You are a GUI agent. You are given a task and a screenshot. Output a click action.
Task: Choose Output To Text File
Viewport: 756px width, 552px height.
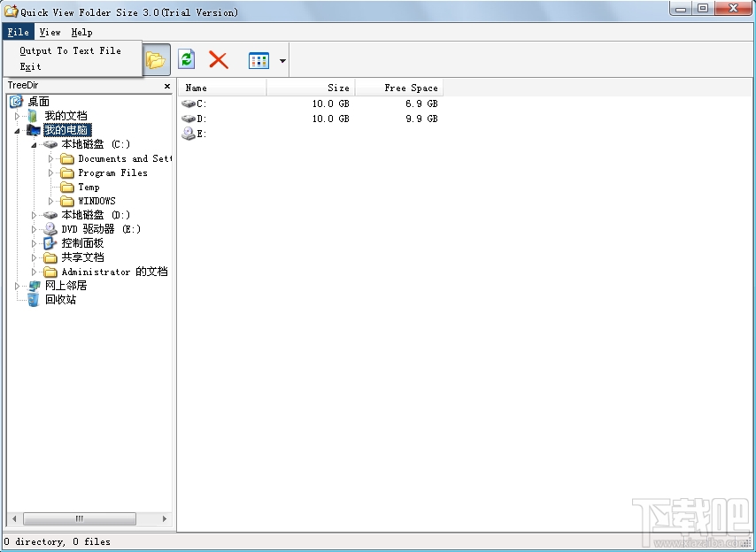[71, 50]
